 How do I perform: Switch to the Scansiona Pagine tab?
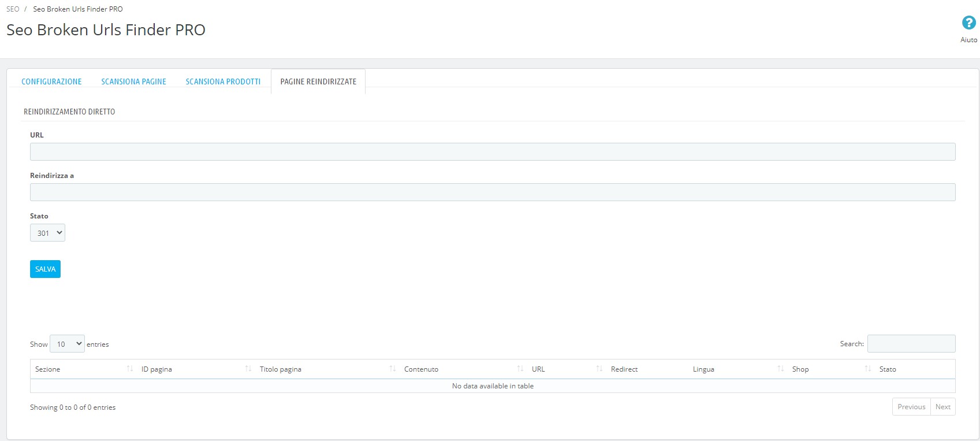click(x=133, y=81)
